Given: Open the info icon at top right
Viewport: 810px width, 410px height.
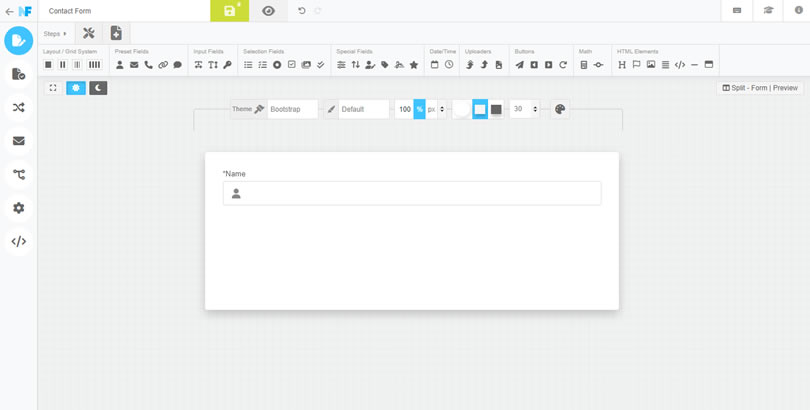Looking at the screenshot, I should click(x=799, y=11).
